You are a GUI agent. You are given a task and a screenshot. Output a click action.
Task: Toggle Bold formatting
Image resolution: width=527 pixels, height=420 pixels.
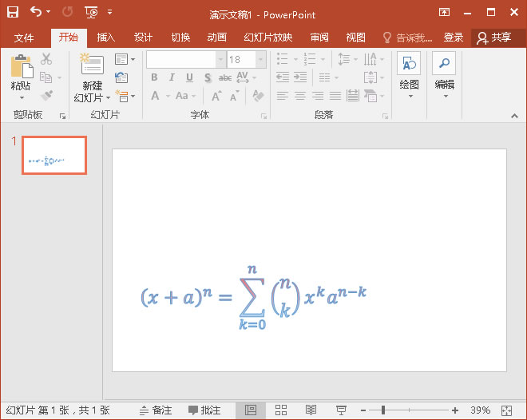point(154,77)
